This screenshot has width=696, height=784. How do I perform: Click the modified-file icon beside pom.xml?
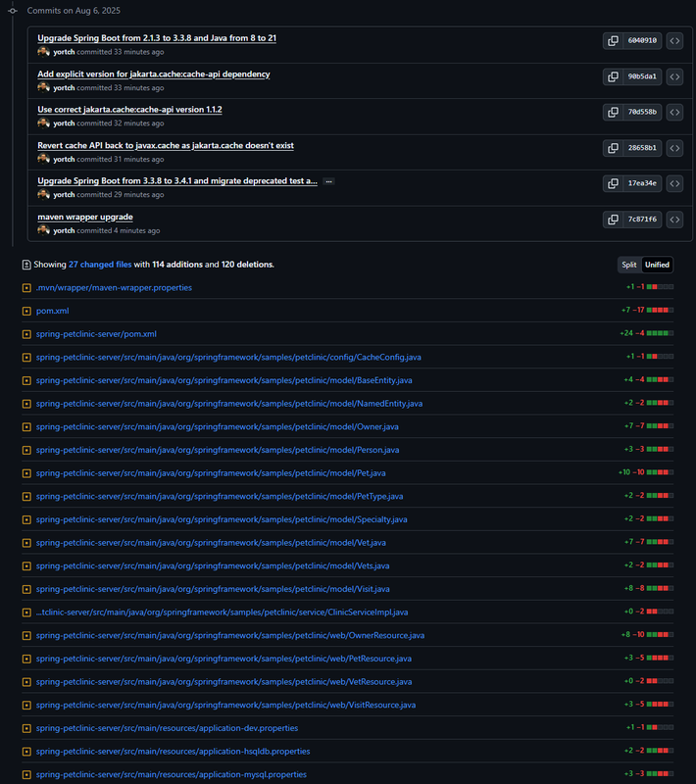point(26,311)
